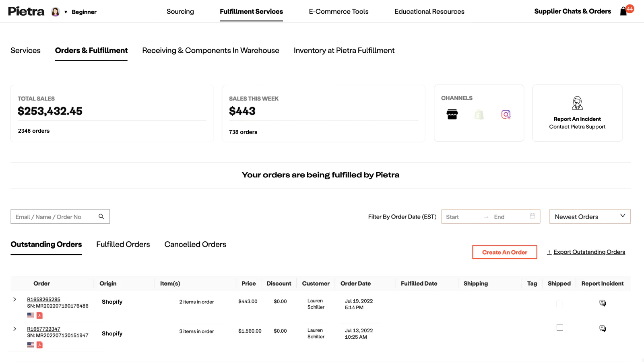Viewport: 644px width, 362px height.
Task: Select the Shopify channel icon
Action: point(479,115)
